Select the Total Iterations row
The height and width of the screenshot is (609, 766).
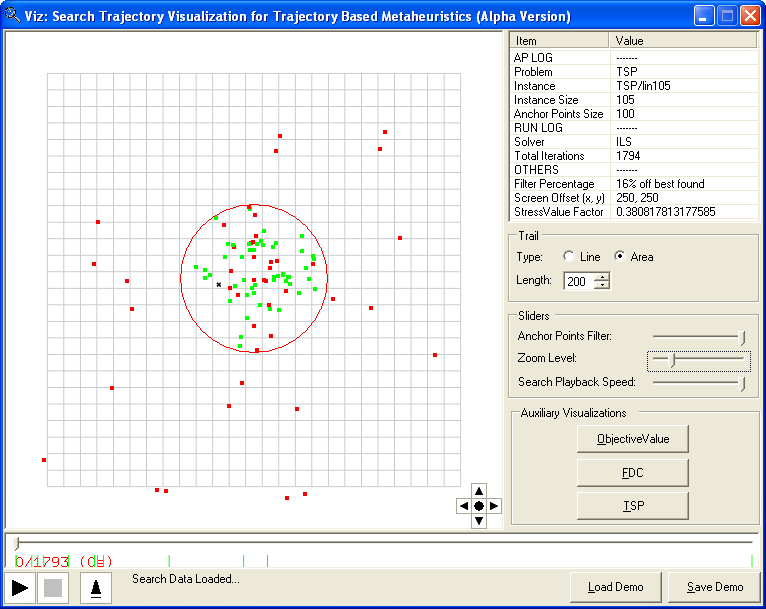click(x=634, y=156)
